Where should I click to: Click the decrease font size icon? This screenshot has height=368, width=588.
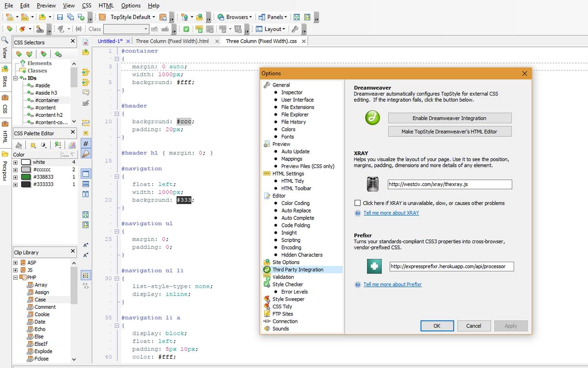(86, 255)
